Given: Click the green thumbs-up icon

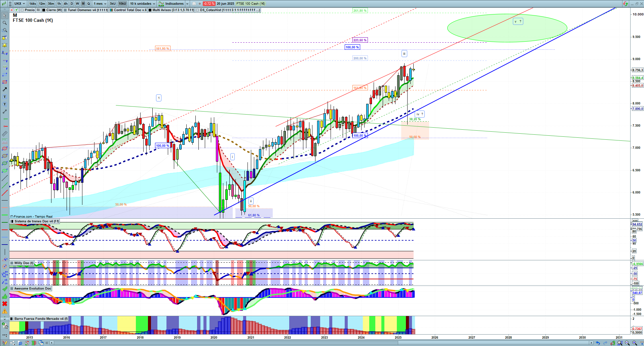Looking at the screenshot, I should coord(5,296).
